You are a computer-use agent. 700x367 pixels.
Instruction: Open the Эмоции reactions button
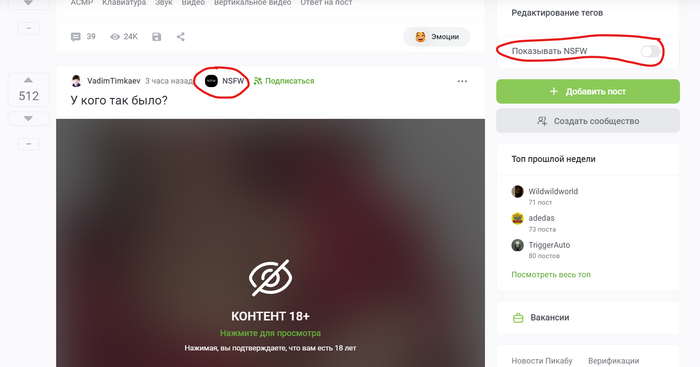tap(437, 37)
